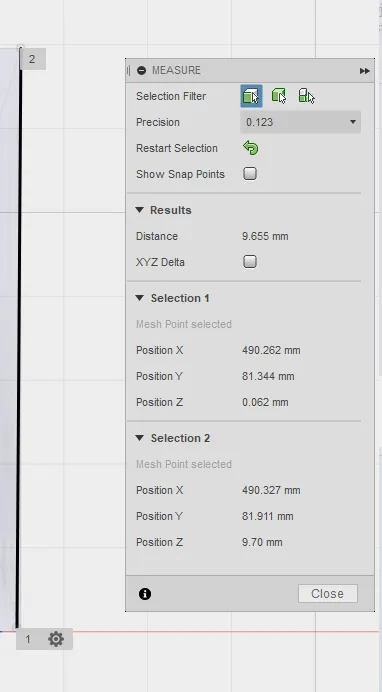Select measurement point marker 1
The width and height of the screenshot is (382, 692).
[28, 639]
